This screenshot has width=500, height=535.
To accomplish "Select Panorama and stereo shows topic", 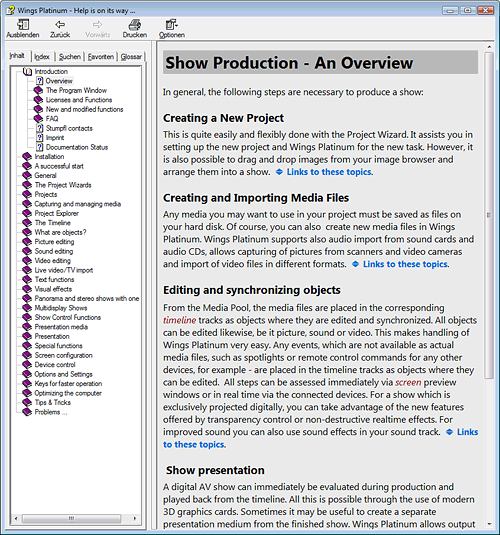I will tap(87, 299).
